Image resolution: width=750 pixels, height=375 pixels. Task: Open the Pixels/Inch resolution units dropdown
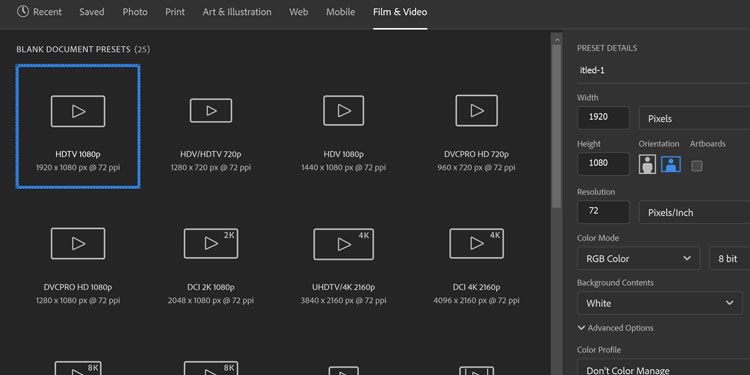695,212
